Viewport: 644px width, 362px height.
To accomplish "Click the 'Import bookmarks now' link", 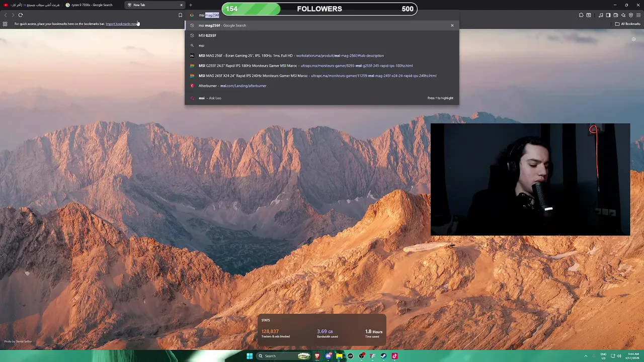I will [121, 24].
